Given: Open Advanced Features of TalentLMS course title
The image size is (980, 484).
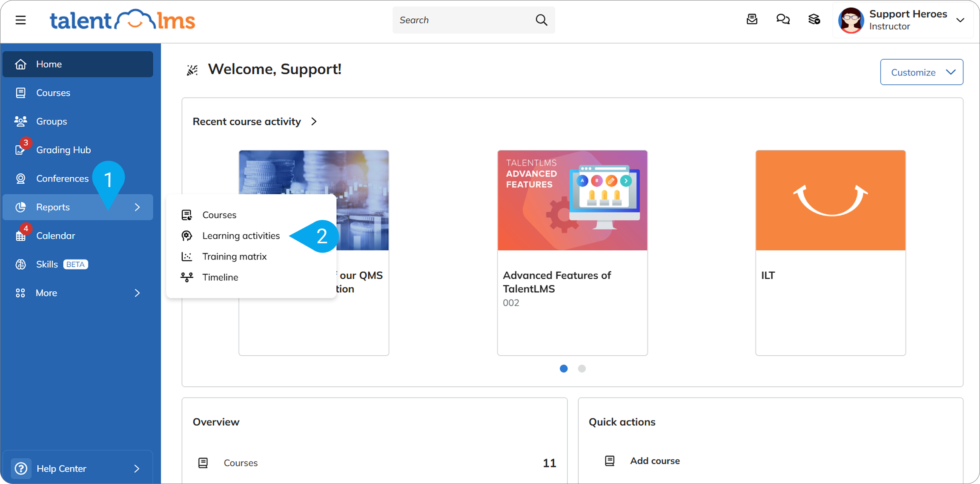Looking at the screenshot, I should point(557,282).
